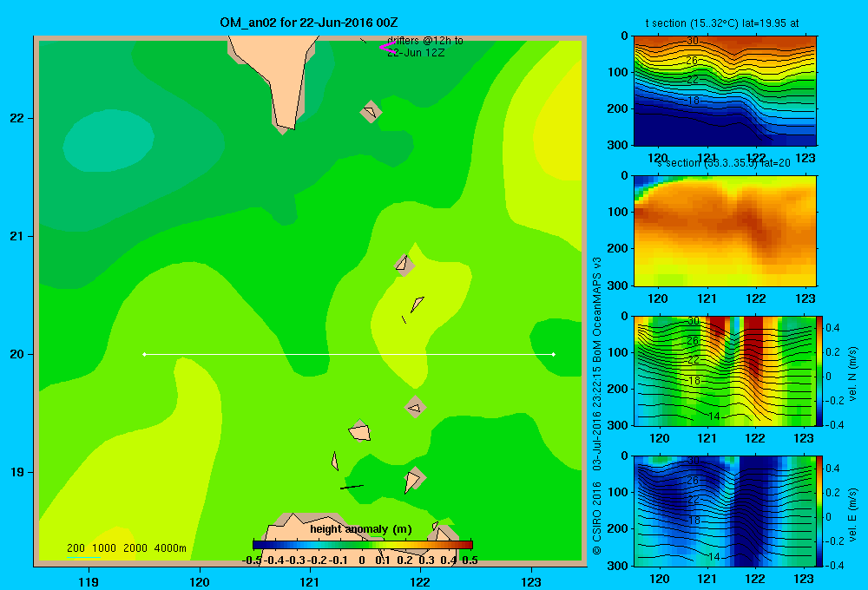The height and width of the screenshot is (590, 868).
Task: Select the right endpoint of the white section line
Action: pos(554,354)
